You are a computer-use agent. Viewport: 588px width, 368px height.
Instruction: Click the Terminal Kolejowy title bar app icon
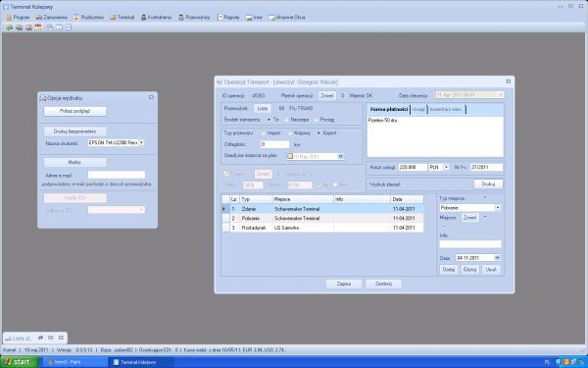click(6, 7)
